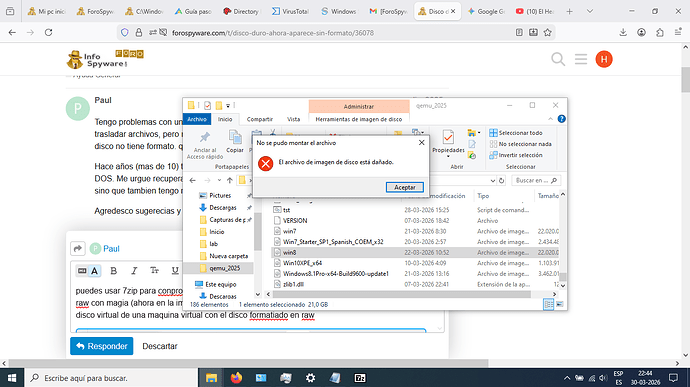Toggle the rich text editor mode button
The image size is (690, 387).
coord(88,271)
